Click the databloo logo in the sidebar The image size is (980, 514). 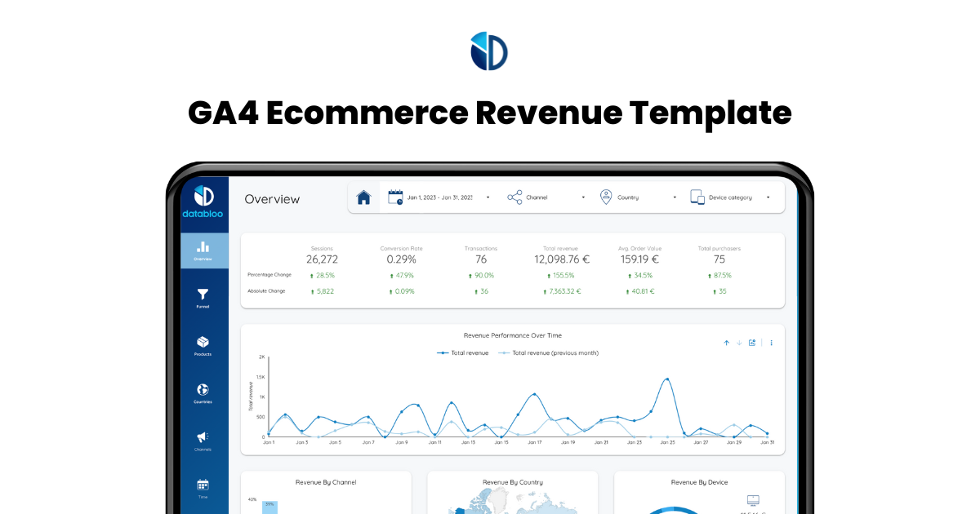point(203,198)
